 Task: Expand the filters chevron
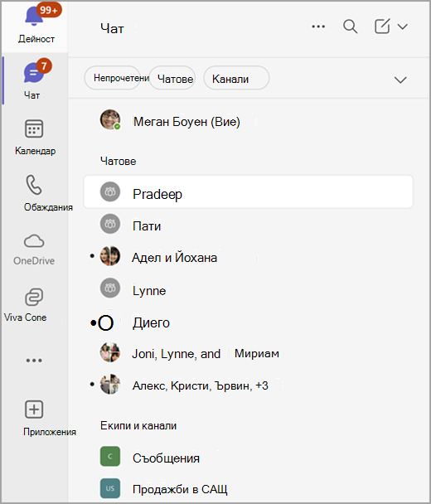coord(400,80)
